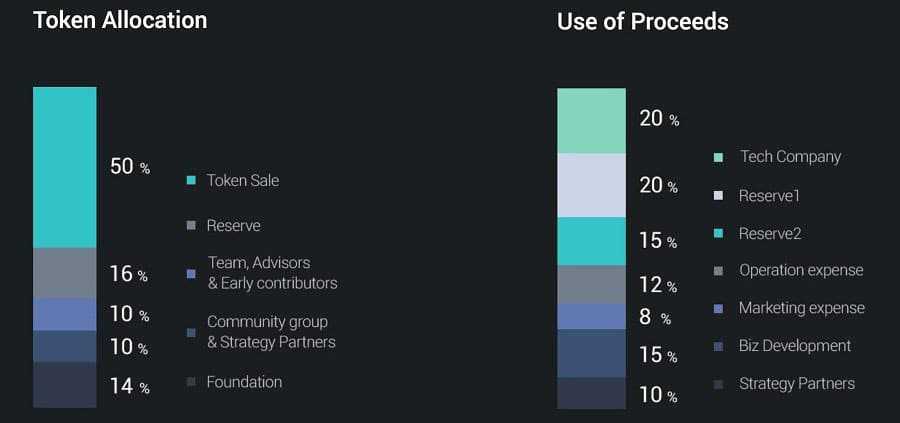
Task: Select the 20% Tech Company bar segment
Action: (591, 120)
